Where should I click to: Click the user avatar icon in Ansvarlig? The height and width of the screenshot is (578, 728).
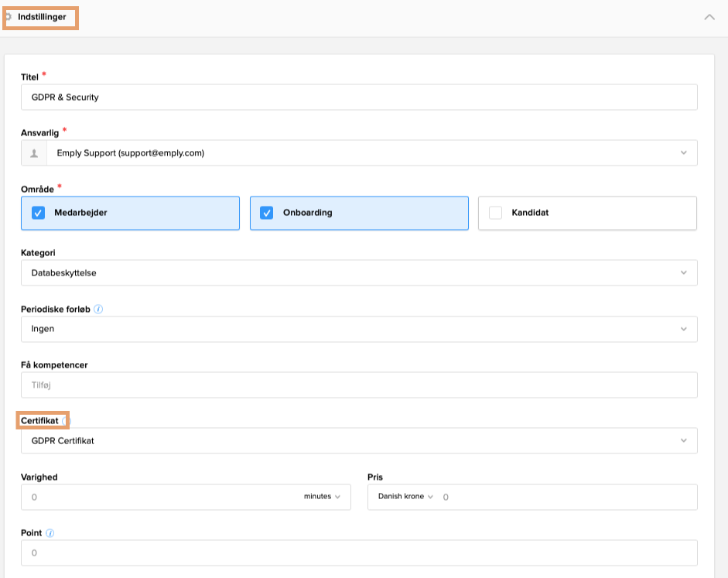pyautogui.click(x=33, y=153)
